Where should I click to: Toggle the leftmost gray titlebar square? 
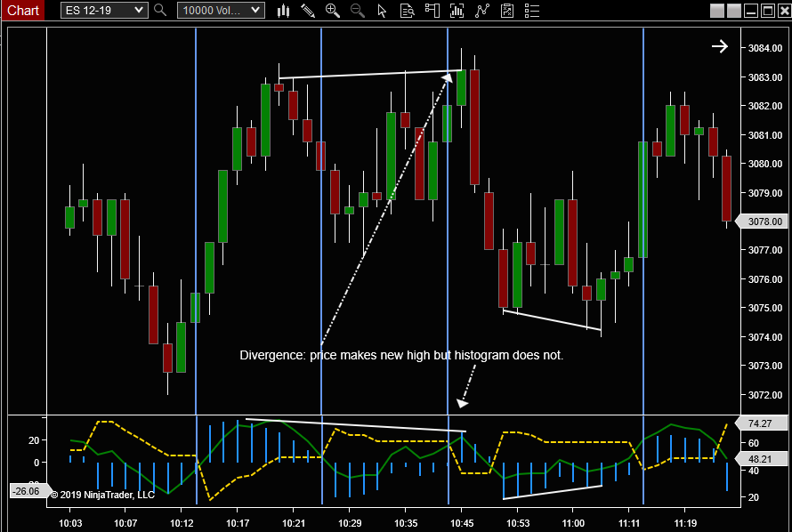pyautogui.click(x=717, y=11)
